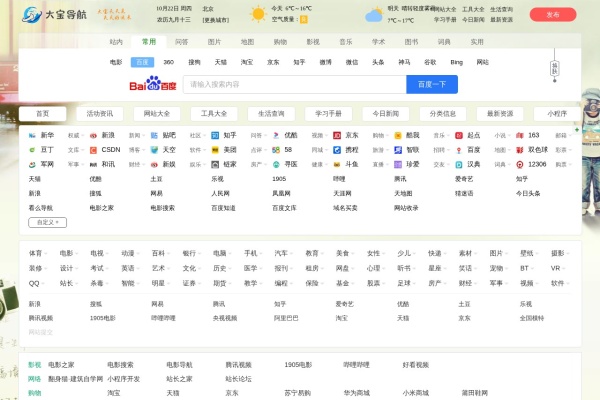
Task: Open the 分类信息 navigation tab
Action: [x=443, y=114]
